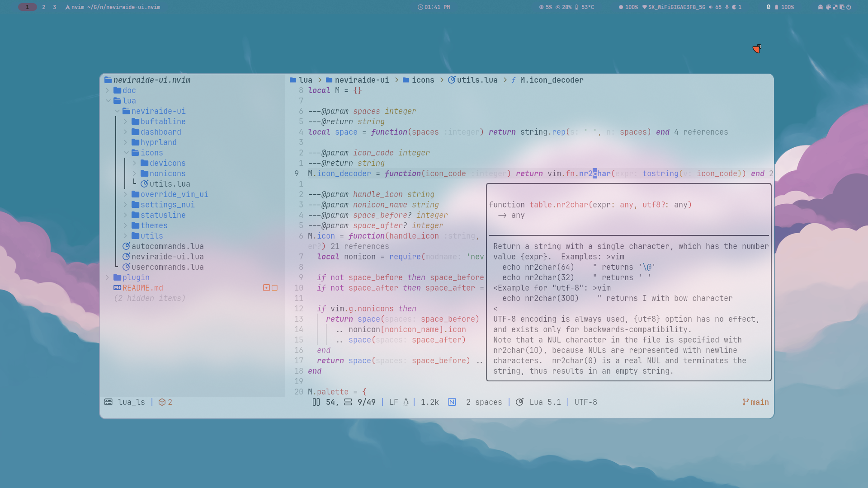Click the 4 references code lens
This screenshot has height=488, width=868.
tap(701, 132)
